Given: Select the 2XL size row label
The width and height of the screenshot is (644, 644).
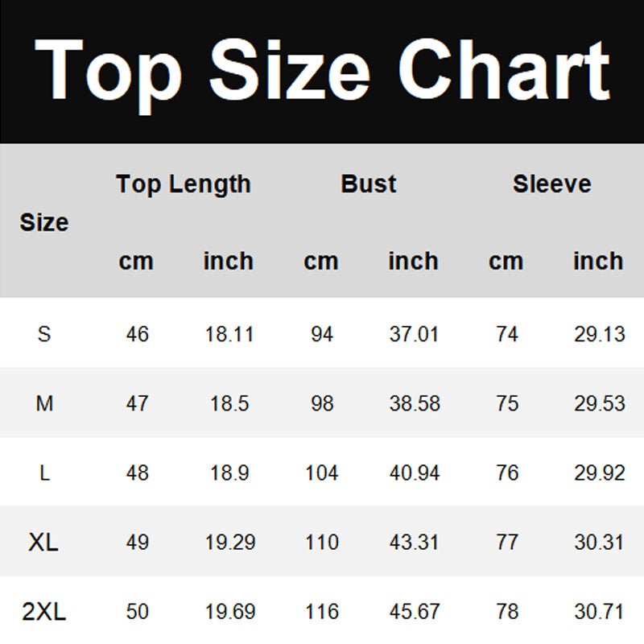Looking at the screenshot, I should [x=44, y=613].
